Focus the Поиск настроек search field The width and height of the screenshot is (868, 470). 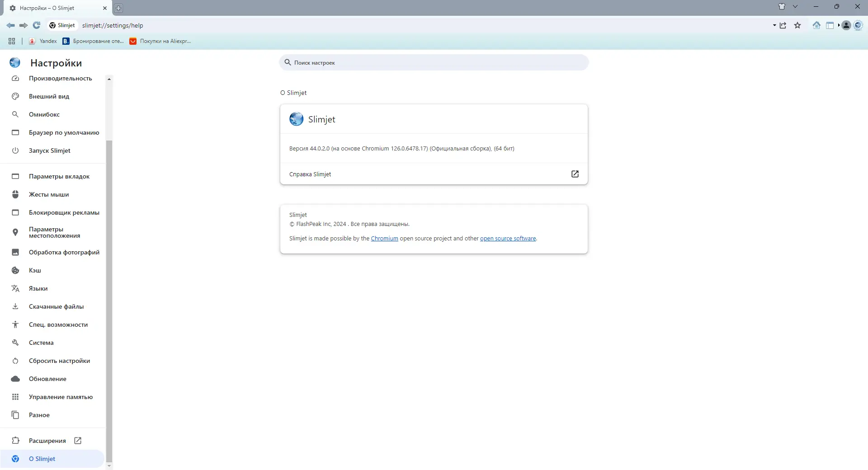434,62
